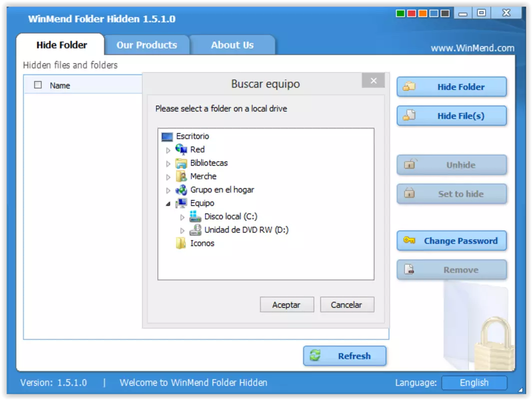Click the DVD RW (D:) drive icon
The image size is (532, 400).
coord(195,230)
